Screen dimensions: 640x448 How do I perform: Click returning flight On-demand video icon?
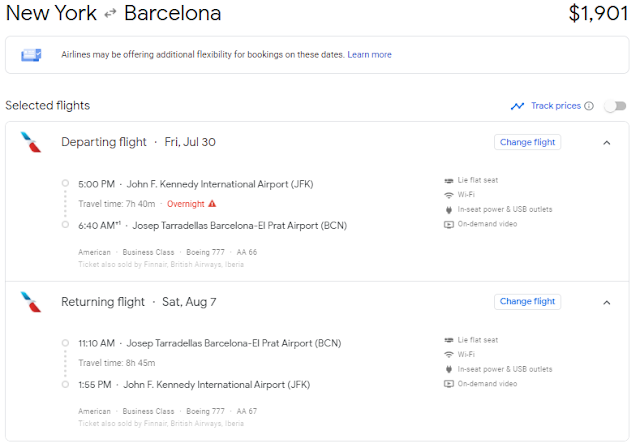pos(448,384)
